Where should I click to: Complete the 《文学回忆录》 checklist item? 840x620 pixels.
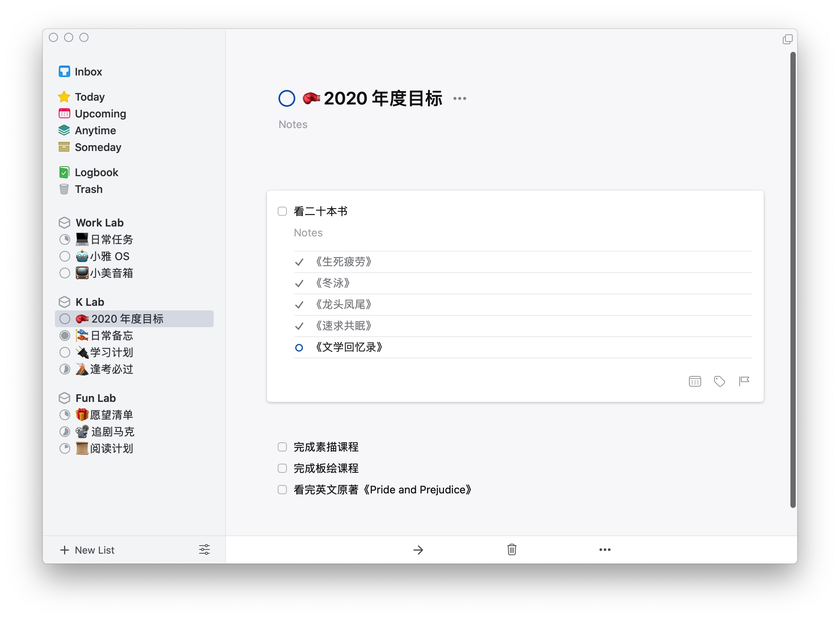point(299,347)
